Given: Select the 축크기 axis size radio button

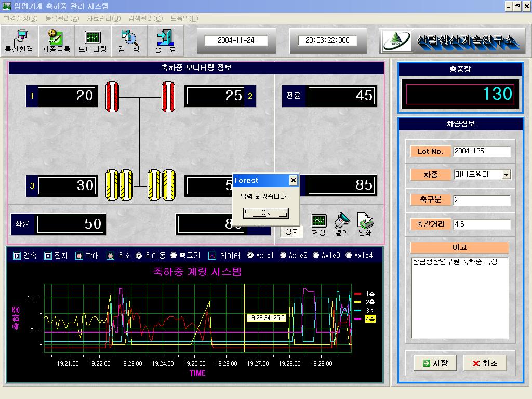Looking at the screenshot, I should 174,255.
